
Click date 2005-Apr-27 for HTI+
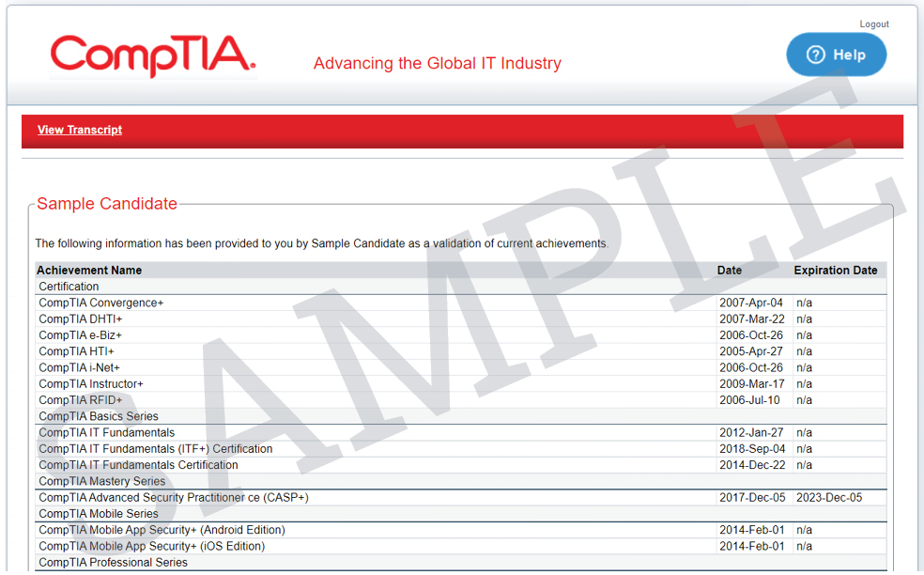(751, 351)
